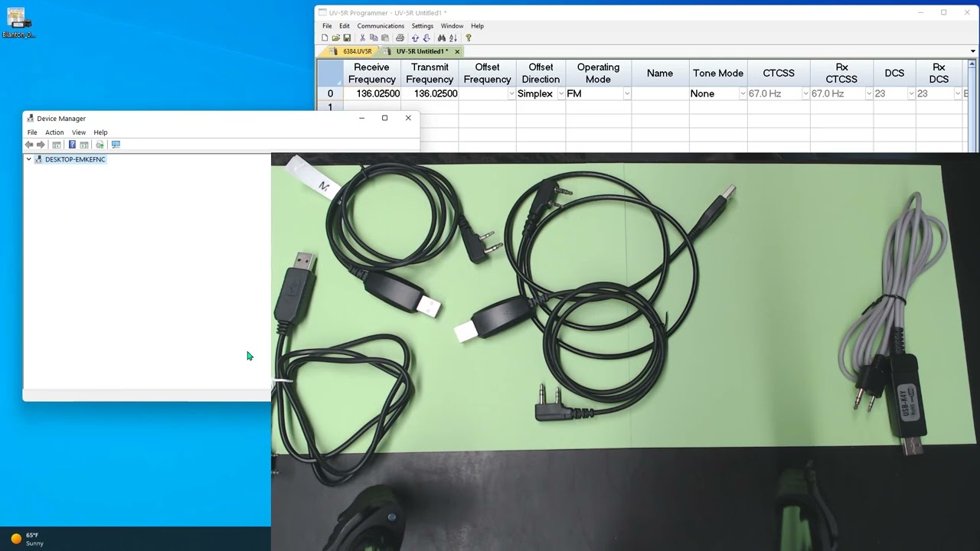Open Help menu in UV-5R Programmer
Viewport: 980px width, 551px height.
tap(477, 26)
